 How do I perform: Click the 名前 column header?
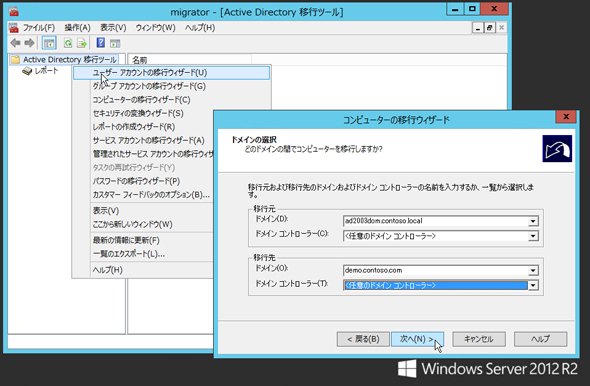[x=190, y=60]
